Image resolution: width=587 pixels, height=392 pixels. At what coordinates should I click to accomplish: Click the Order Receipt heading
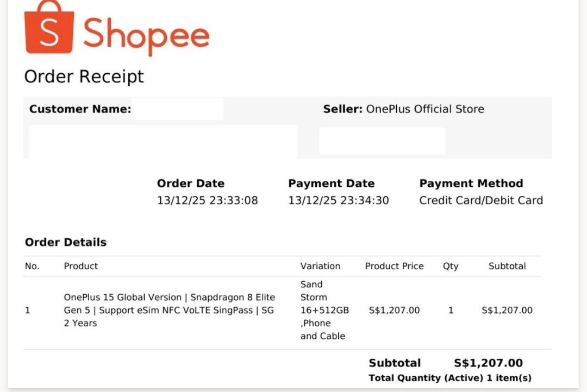84,77
